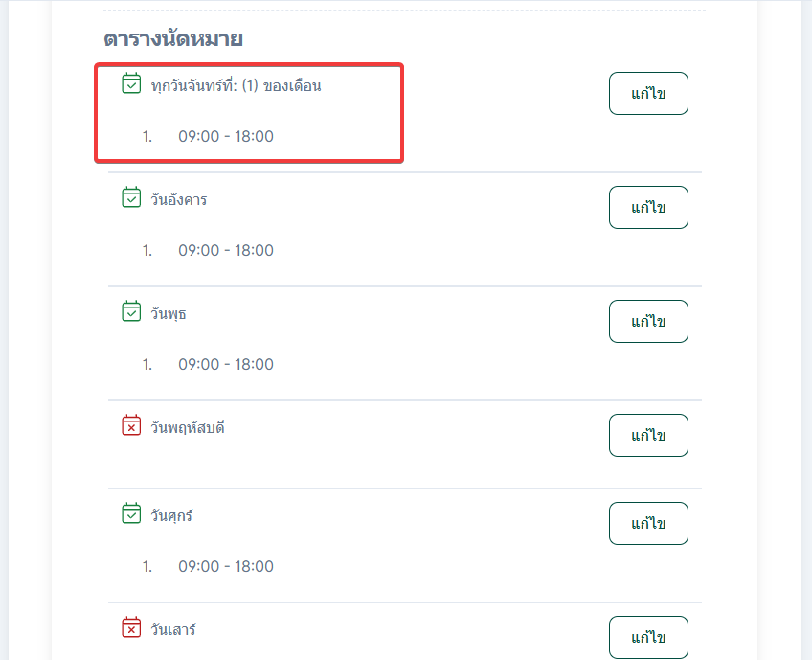Click the ตารางนัดหมาย section heading
The width and height of the screenshot is (812, 660).
[x=173, y=39]
